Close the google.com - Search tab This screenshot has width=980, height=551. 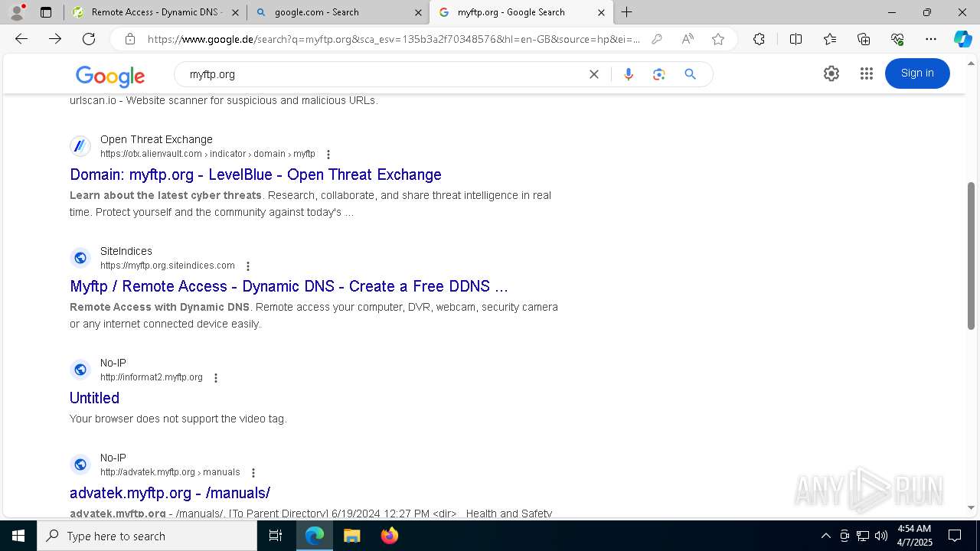[418, 12]
